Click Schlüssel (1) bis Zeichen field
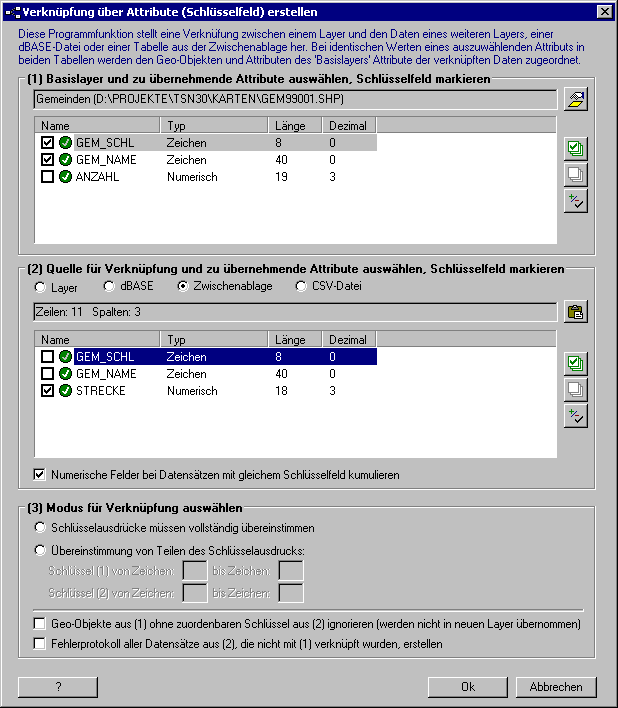The width and height of the screenshot is (618, 708). (x=291, y=571)
